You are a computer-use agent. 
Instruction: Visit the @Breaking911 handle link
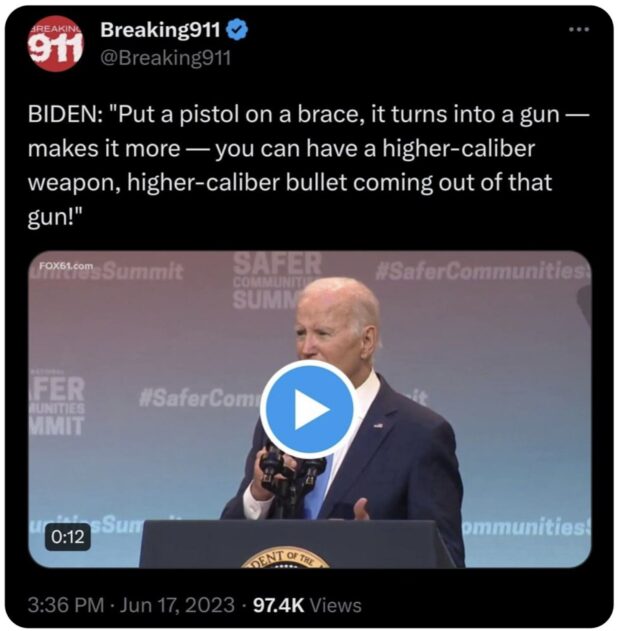coord(165,58)
